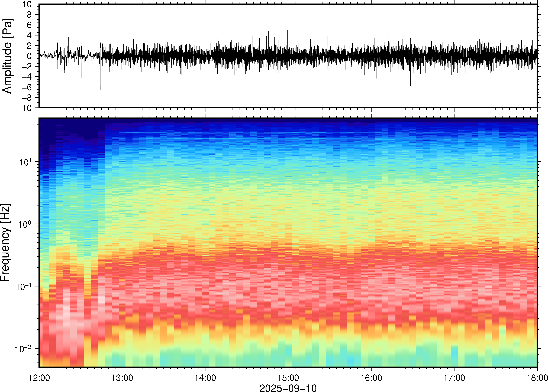Viewport: 548px width, 392px height.
Task: Click the frequency tick label 10^-1
Action: pos(23,286)
